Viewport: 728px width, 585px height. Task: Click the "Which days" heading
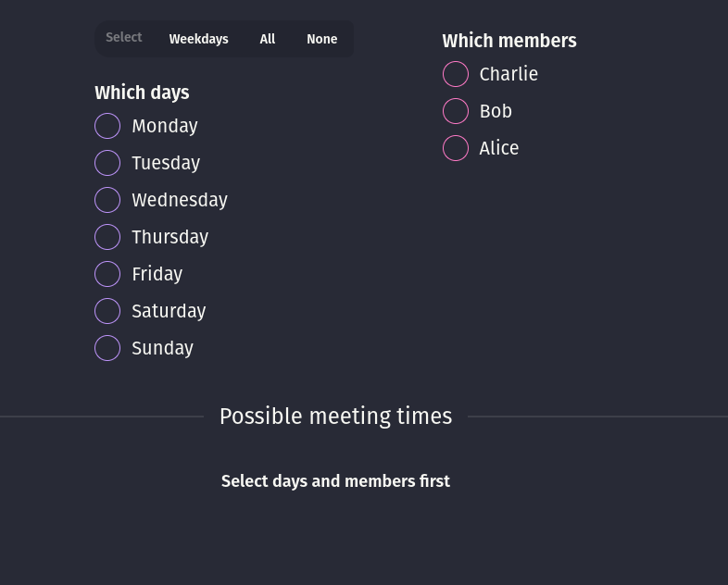(142, 93)
